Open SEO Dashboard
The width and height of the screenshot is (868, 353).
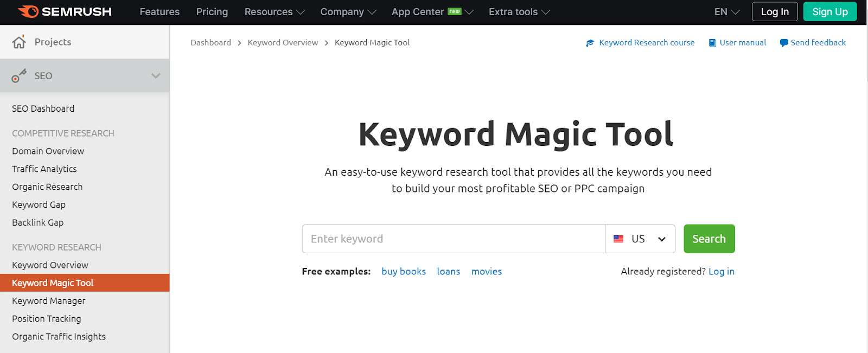click(43, 108)
